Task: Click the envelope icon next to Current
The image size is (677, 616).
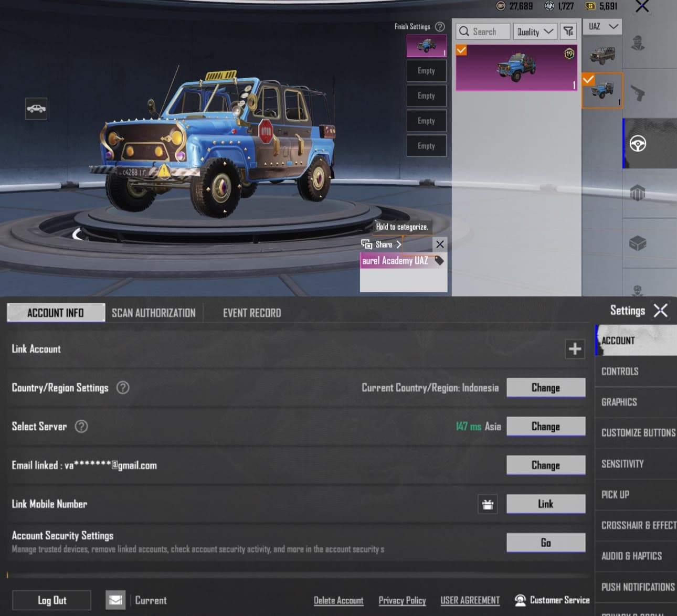Action: point(115,600)
